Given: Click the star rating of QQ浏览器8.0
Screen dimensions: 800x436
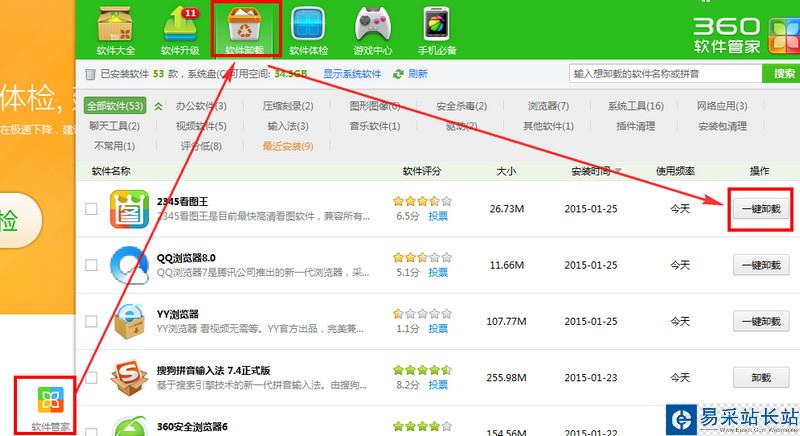Looking at the screenshot, I should pyautogui.click(x=422, y=257).
